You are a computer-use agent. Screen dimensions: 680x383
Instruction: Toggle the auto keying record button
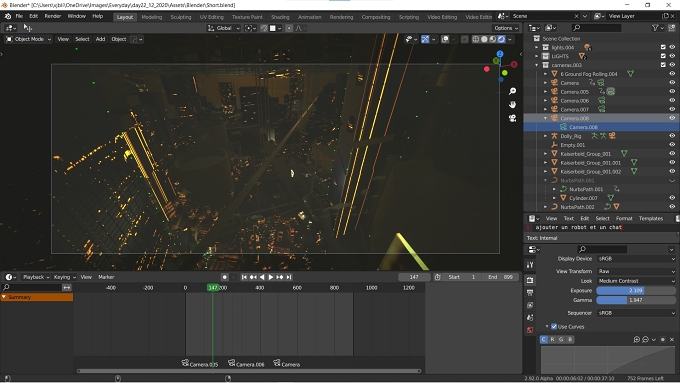pyautogui.click(x=224, y=277)
